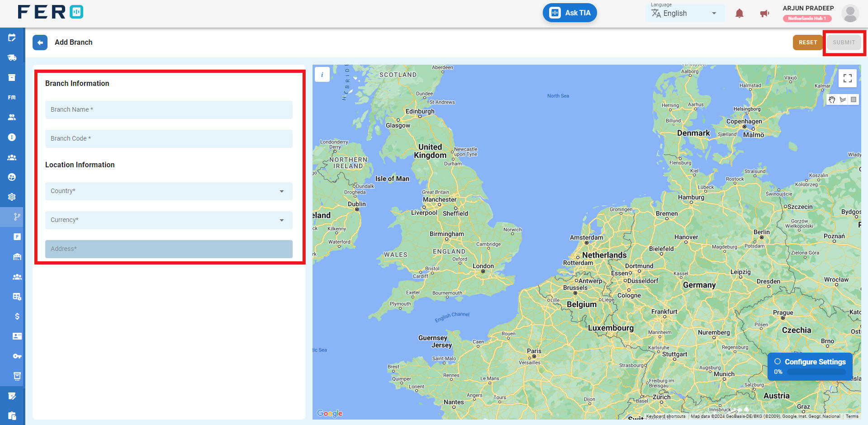Click the SUBMIT button

[844, 42]
